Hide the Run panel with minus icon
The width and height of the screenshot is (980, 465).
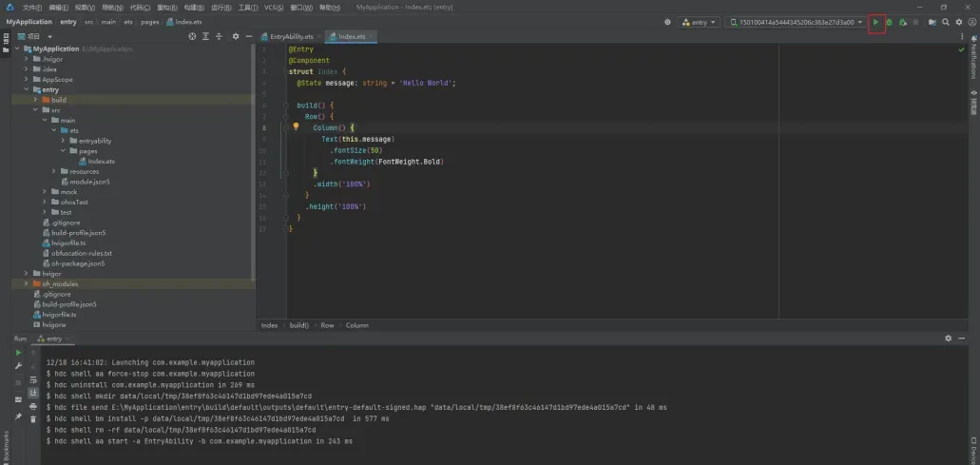[x=961, y=339]
